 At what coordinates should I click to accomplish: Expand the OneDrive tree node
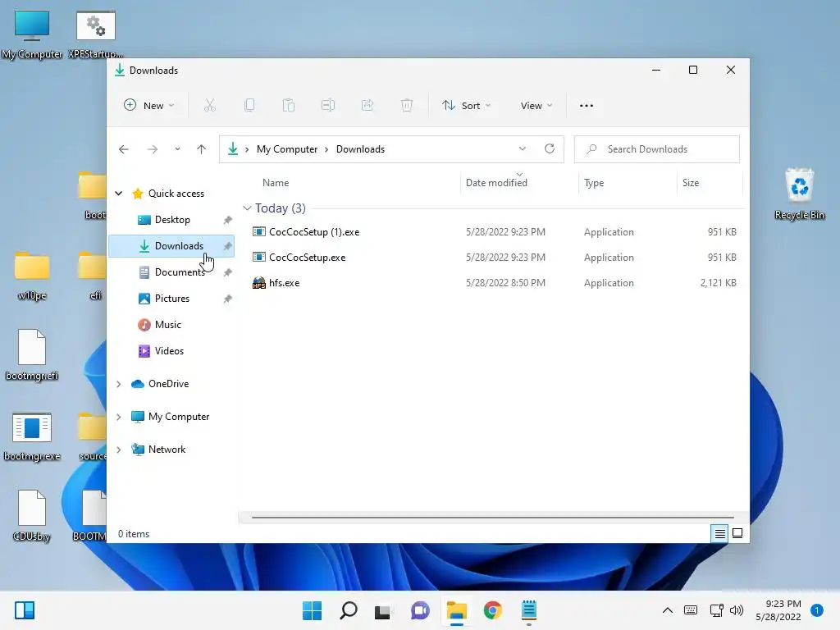pos(118,384)
